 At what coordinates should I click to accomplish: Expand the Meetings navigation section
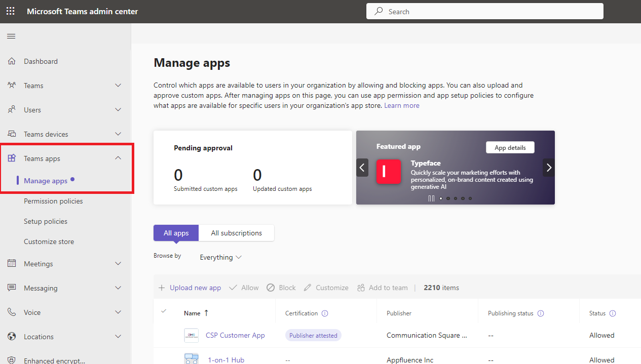pyautogui.click(x=118, y=264)
